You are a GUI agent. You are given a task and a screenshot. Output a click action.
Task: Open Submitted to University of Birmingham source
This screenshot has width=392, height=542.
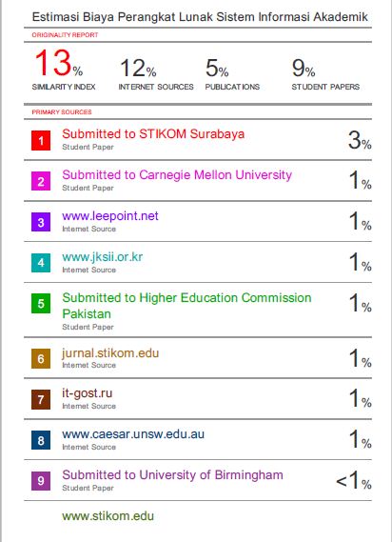point(172,475)
